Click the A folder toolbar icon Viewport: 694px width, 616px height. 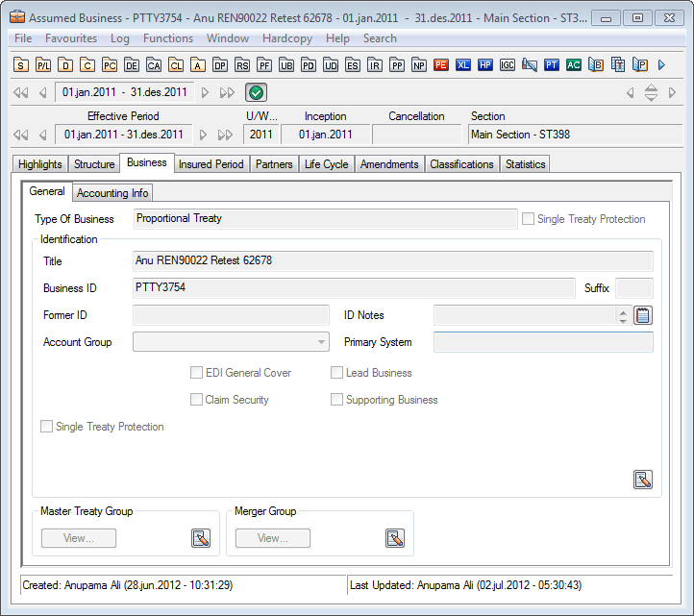(x=198, y=65)
